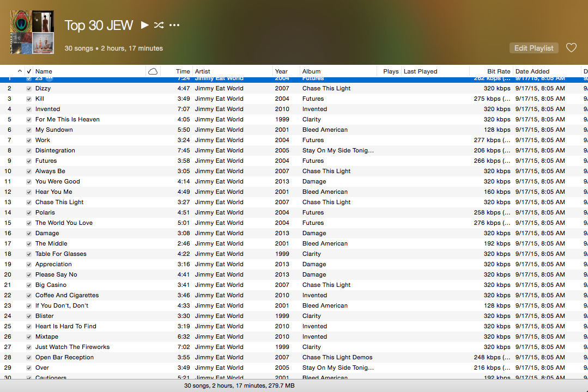Image resolution: width=588 pixels, height=392 pixels.
Task: Shuffle the Top 30 JEW playlist
Action: (x=159, y=25)
